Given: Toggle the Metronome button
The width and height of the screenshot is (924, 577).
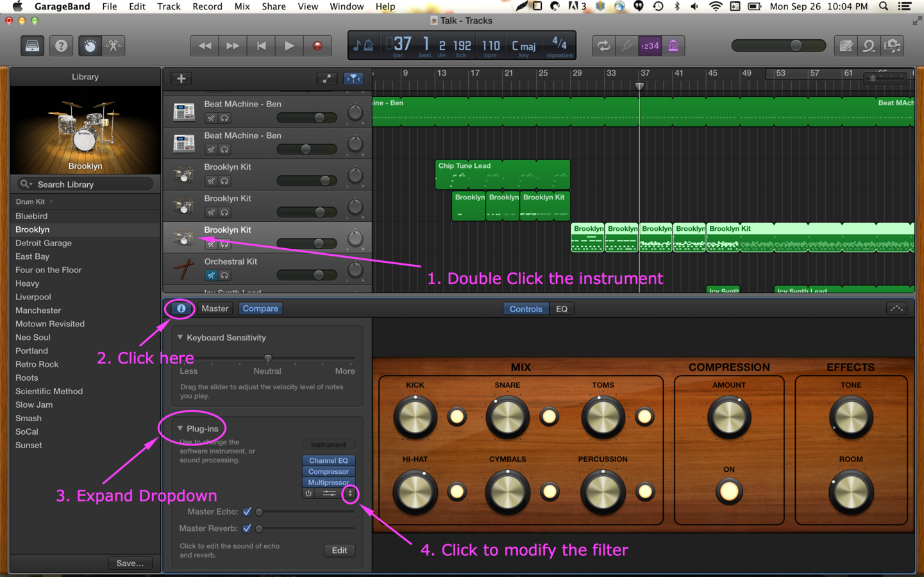Looking at the screenshot, I should (673, 46).
